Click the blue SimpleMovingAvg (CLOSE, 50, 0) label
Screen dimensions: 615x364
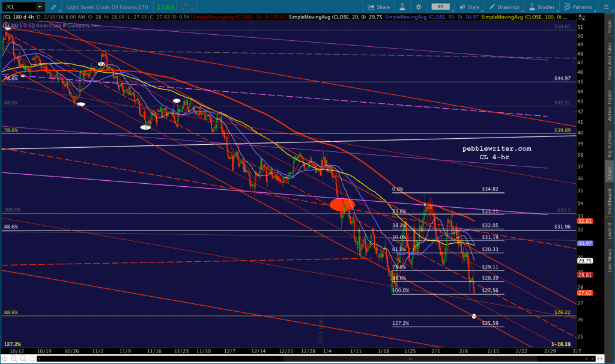click(x=423, y=17)
